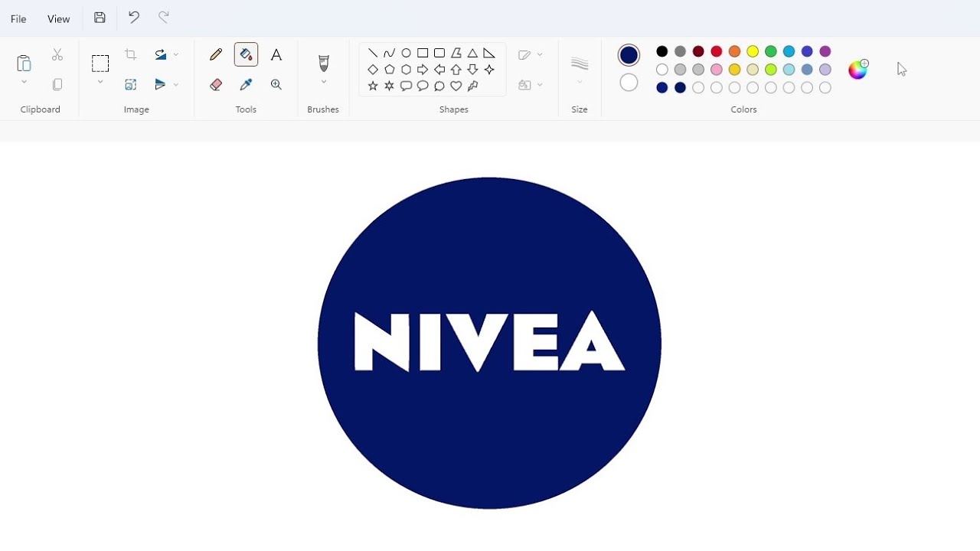Screen dimensions: 980x551
Task: Open the File menu
Action: [x=18, y=18]
